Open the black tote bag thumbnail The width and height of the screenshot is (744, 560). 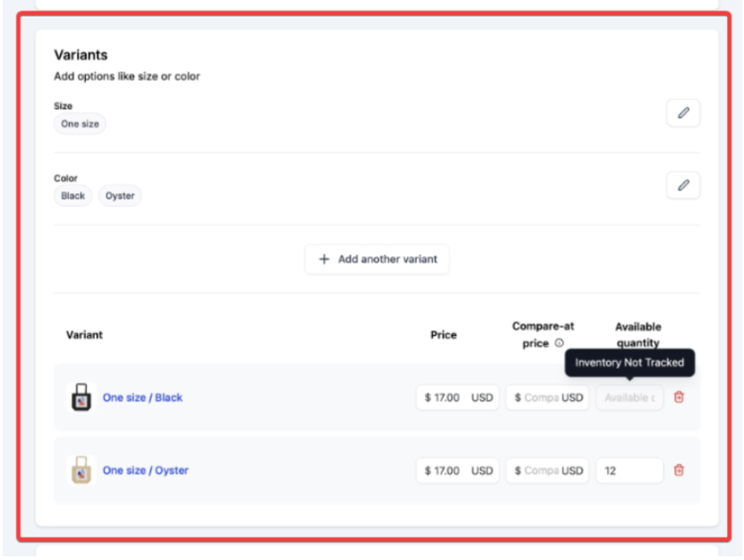click(81, 398)
